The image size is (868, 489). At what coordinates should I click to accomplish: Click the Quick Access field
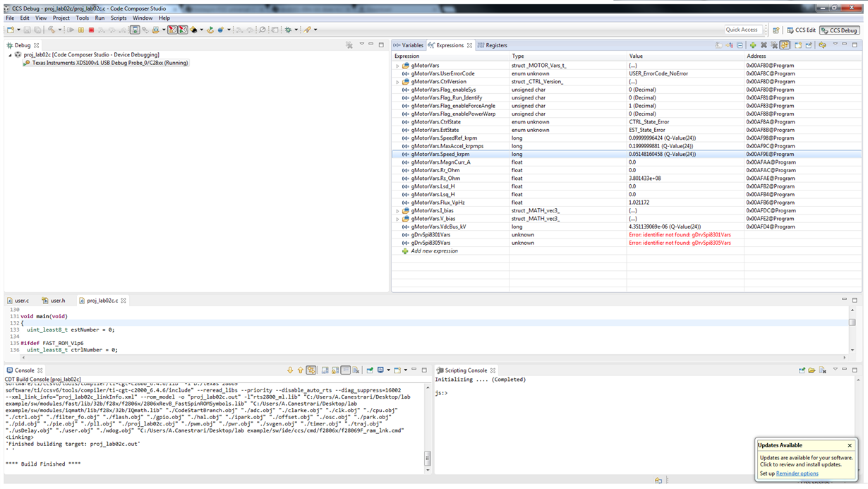click(x=742, y=30)
